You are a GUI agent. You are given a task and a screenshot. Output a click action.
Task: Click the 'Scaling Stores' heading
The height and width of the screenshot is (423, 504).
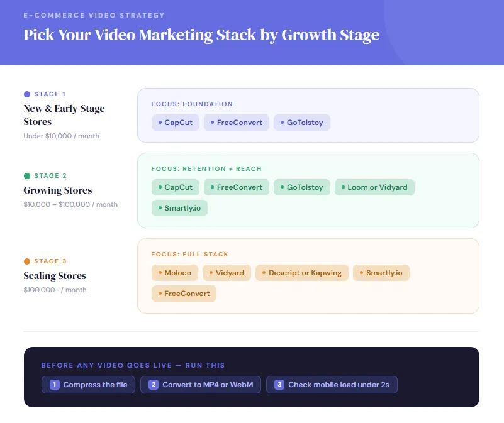pos(55,275)
